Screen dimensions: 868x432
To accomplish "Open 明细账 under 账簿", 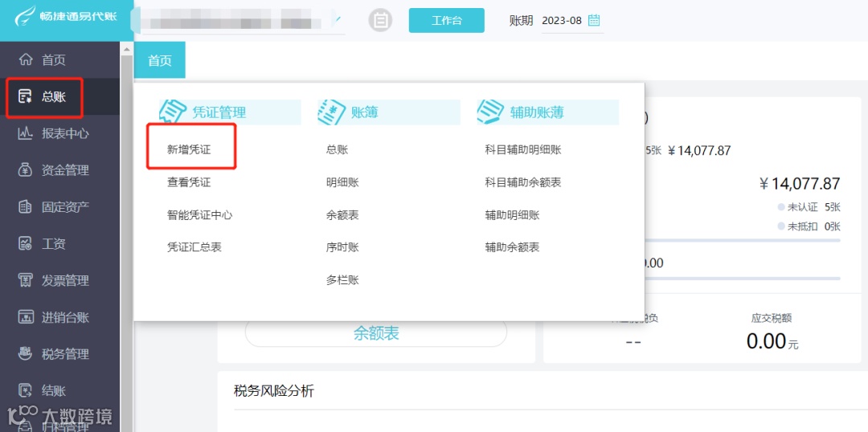I will [342, 182].
